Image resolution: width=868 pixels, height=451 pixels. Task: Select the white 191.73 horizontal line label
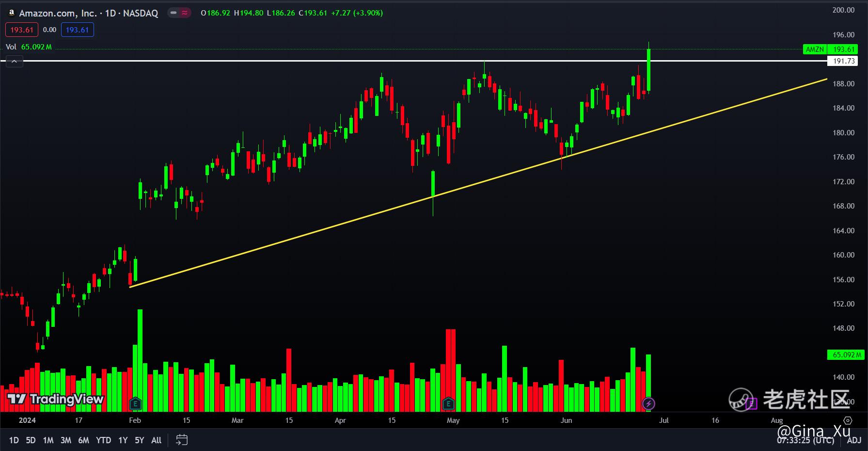[x=842, y=61]
